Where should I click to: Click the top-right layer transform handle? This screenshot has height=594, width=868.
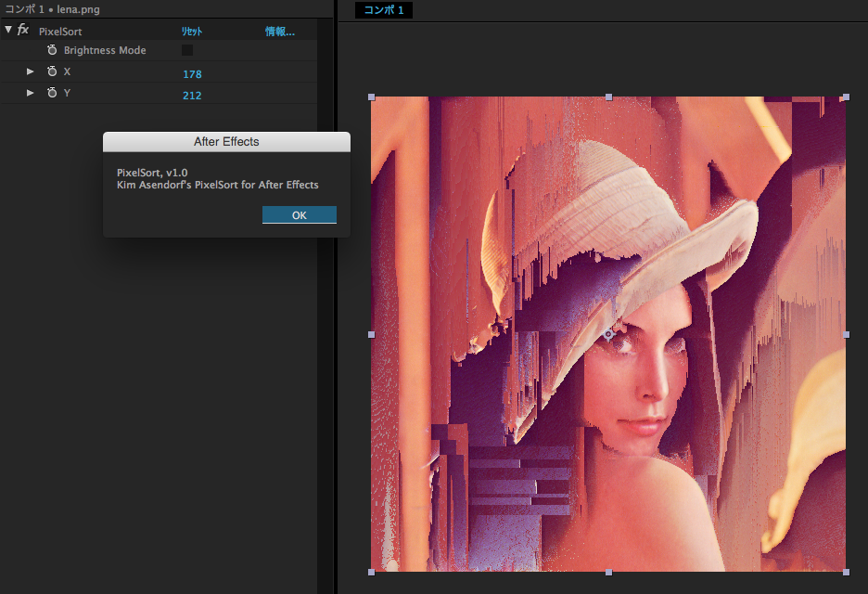coord(846,97)
